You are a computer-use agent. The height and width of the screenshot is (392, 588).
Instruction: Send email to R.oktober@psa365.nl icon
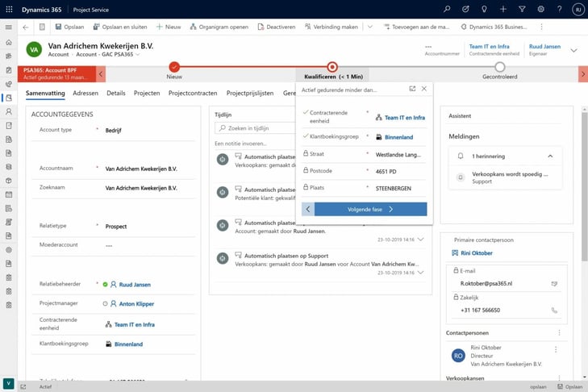(554, 284)
